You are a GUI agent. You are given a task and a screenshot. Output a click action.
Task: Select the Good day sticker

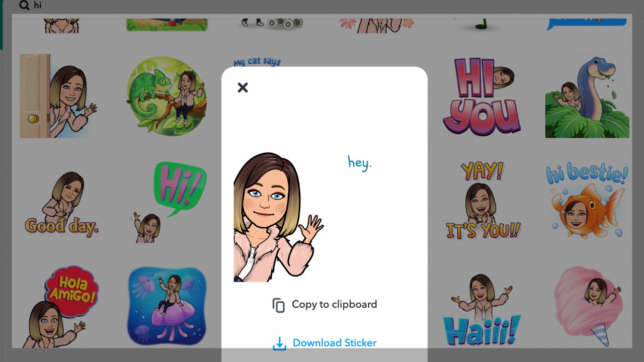tap(61, 204)
